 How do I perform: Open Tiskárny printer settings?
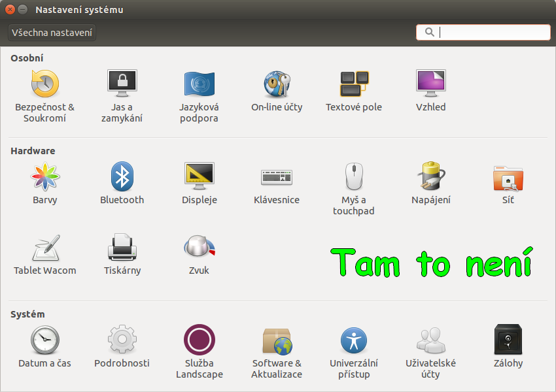pos(122,254)
